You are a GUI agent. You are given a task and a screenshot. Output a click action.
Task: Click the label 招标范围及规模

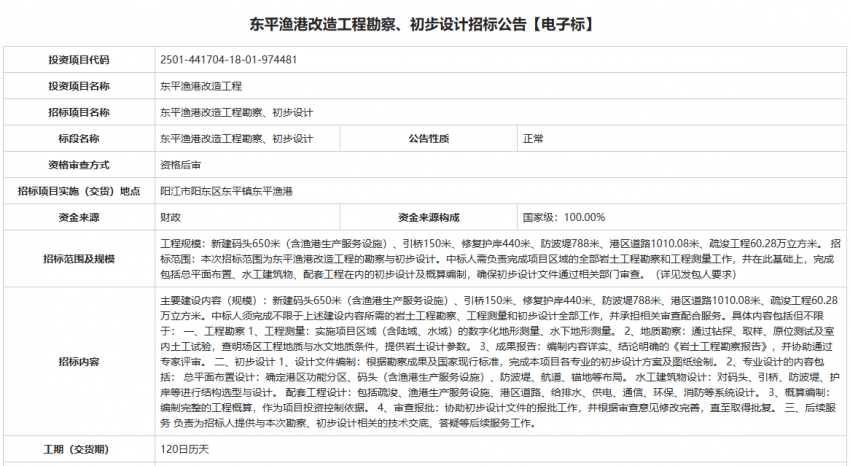[79, 259]
